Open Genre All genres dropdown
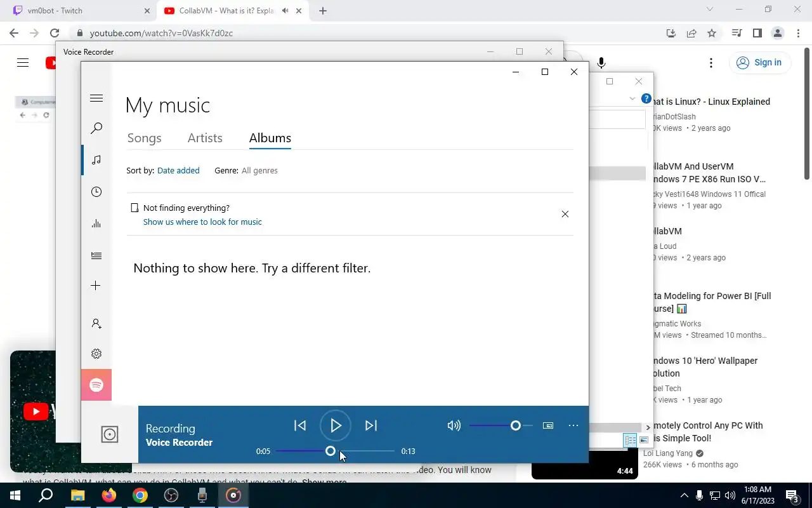The image size is (812, 508). coord(259,170)
